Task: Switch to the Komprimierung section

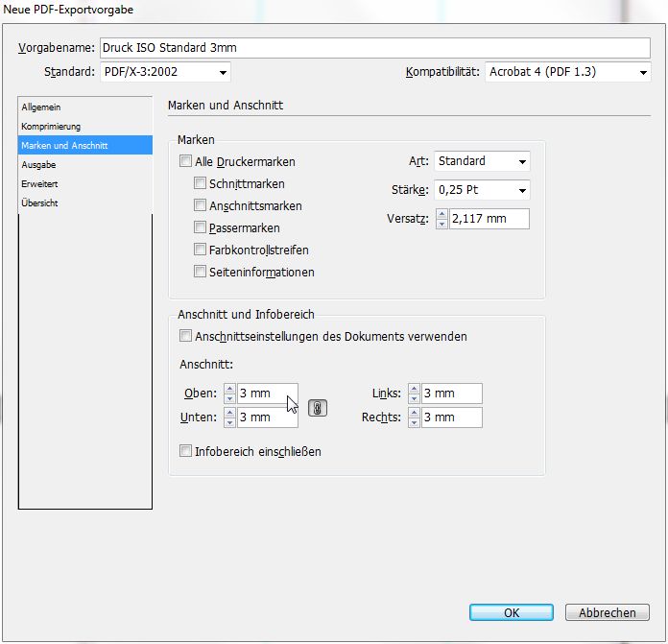Action: click(51, 127)
